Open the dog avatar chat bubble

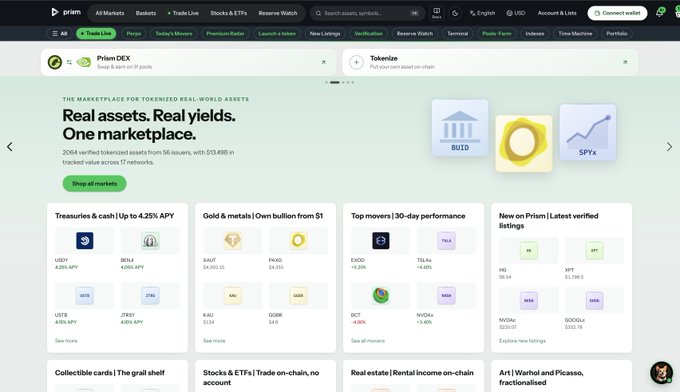(661, 372)
